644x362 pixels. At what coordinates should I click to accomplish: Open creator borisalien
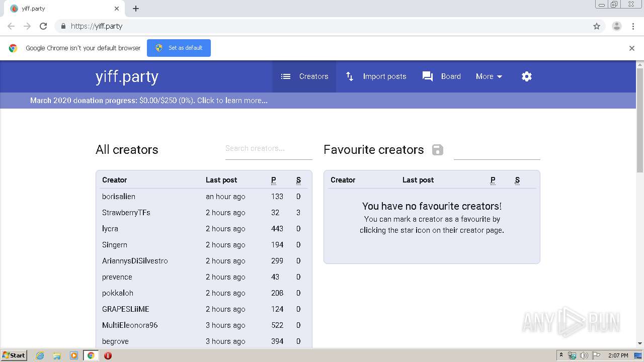pos(119,197)
